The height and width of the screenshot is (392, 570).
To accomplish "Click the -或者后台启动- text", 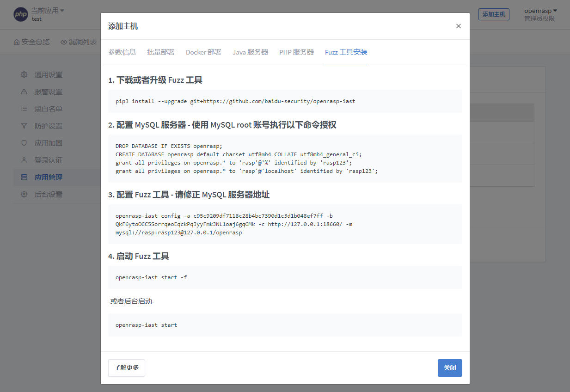I will pyautogui.click(x=131, y=301).
